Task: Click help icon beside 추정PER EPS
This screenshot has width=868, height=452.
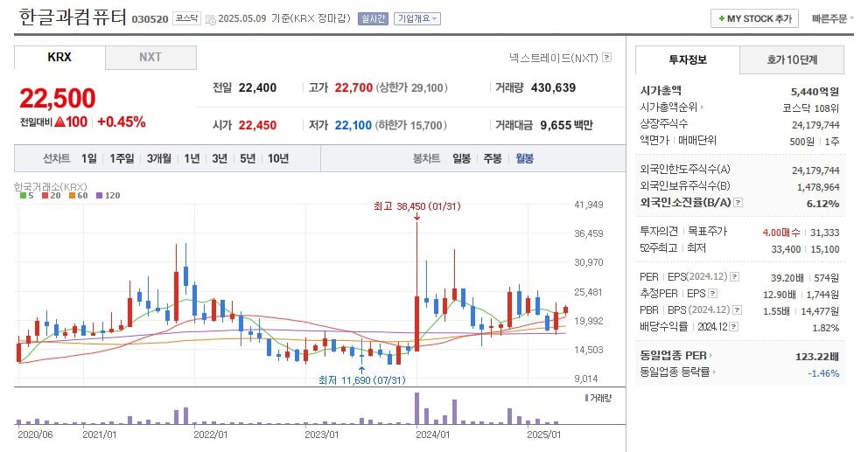Action: point(713,293)
